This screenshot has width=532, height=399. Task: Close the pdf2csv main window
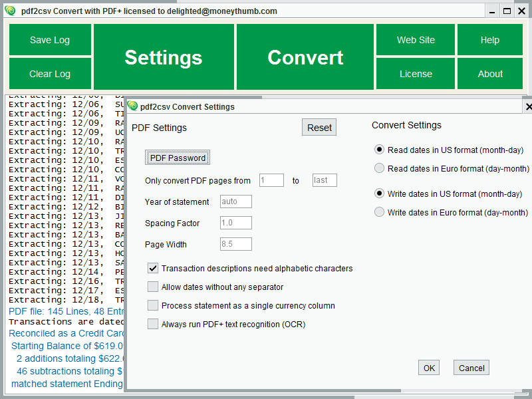522,11
